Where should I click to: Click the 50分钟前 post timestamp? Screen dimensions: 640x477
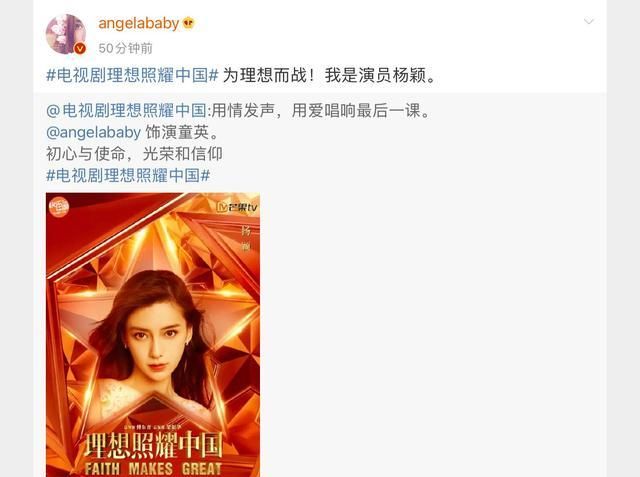[x=125, y=48]
